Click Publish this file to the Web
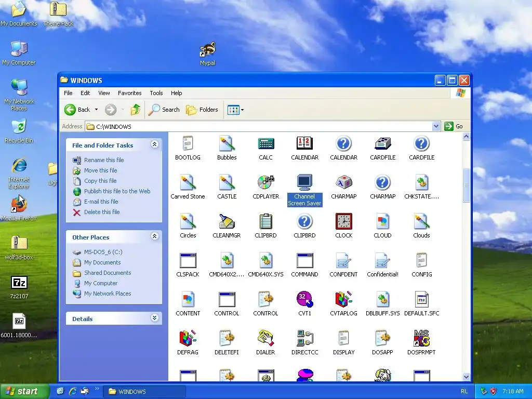532x399 pixels. (117, 191)
